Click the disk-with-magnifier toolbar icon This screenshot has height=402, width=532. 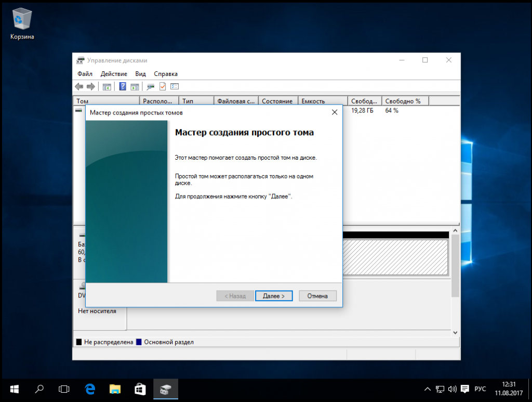click(x=151, y=86)
